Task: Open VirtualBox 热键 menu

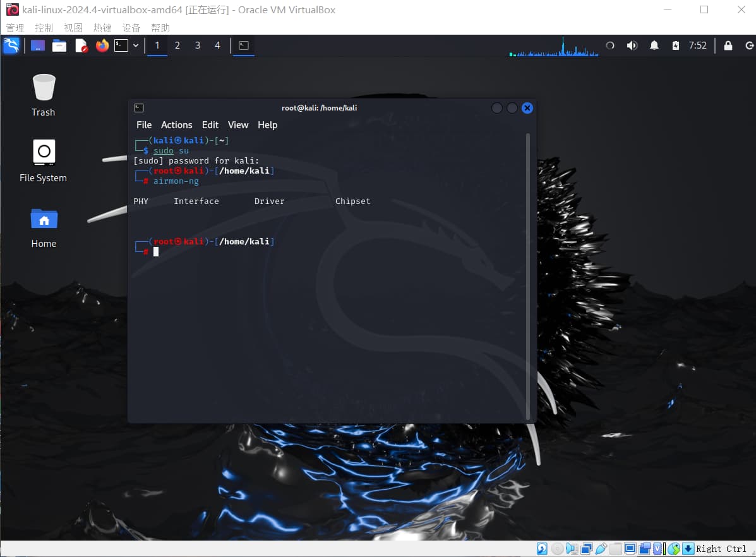Action: (102, 28)
